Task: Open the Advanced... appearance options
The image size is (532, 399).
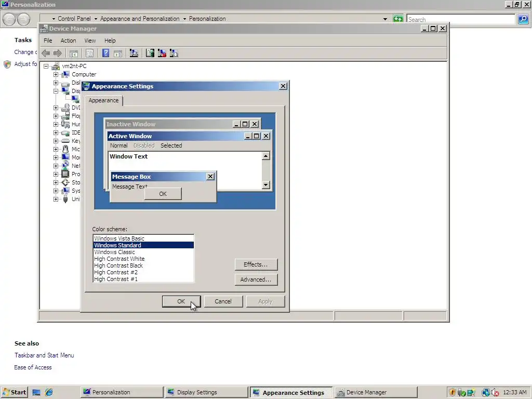Action: 256,280
